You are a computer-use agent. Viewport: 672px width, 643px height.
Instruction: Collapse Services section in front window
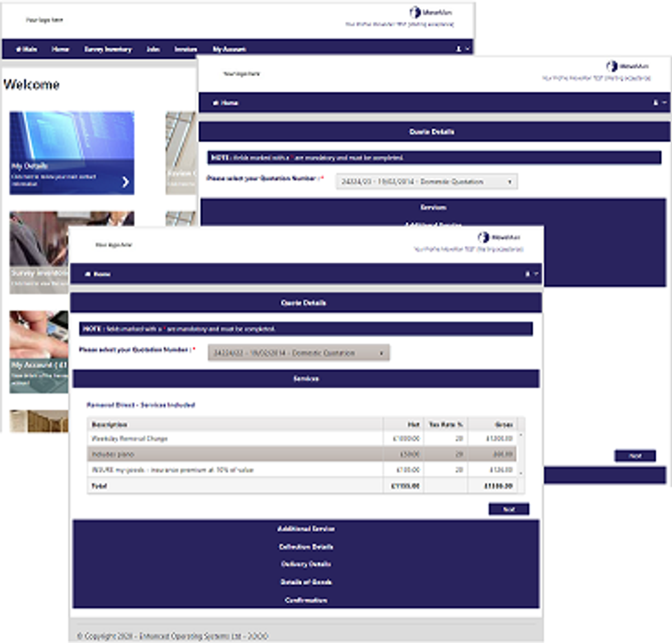click(306, 379)
